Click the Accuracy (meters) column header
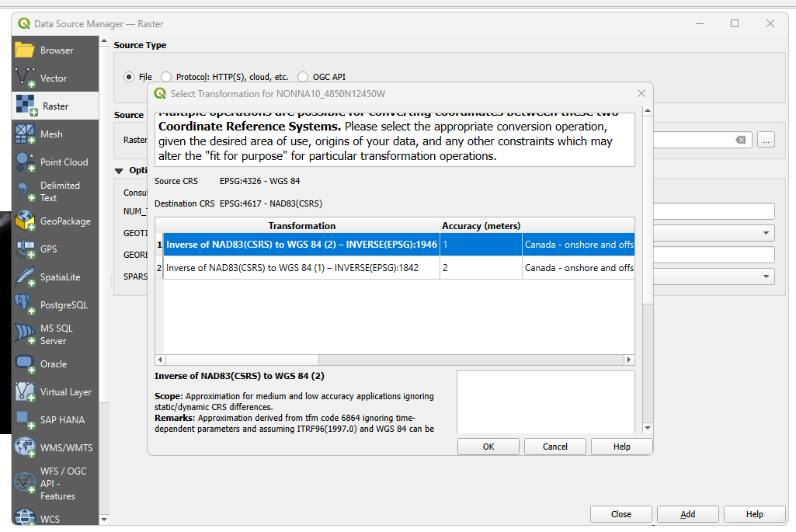 pyautogui.click(x=481, y=225)
